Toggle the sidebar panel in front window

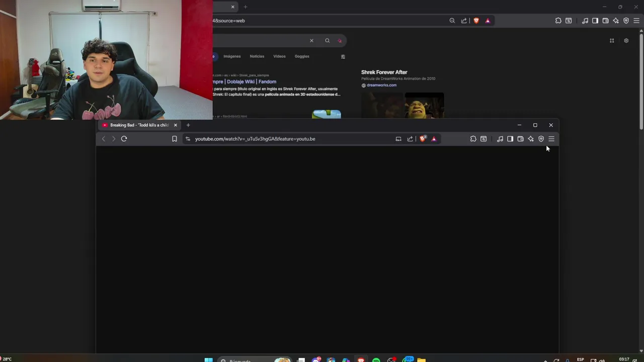point(510,139)
